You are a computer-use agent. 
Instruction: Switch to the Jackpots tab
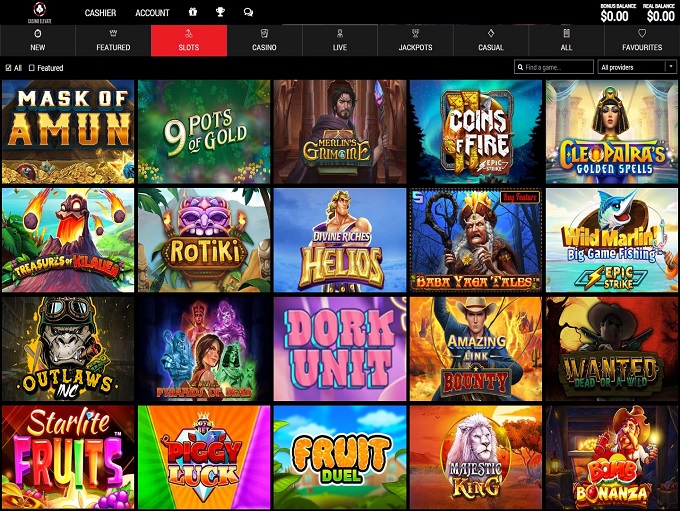tap(415, 41)
